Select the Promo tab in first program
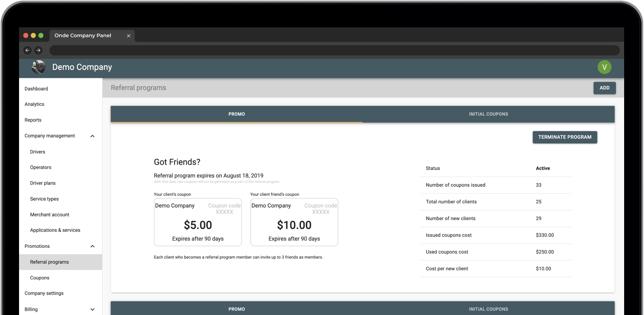The image size is (644, 315). [x=237, y=114]
